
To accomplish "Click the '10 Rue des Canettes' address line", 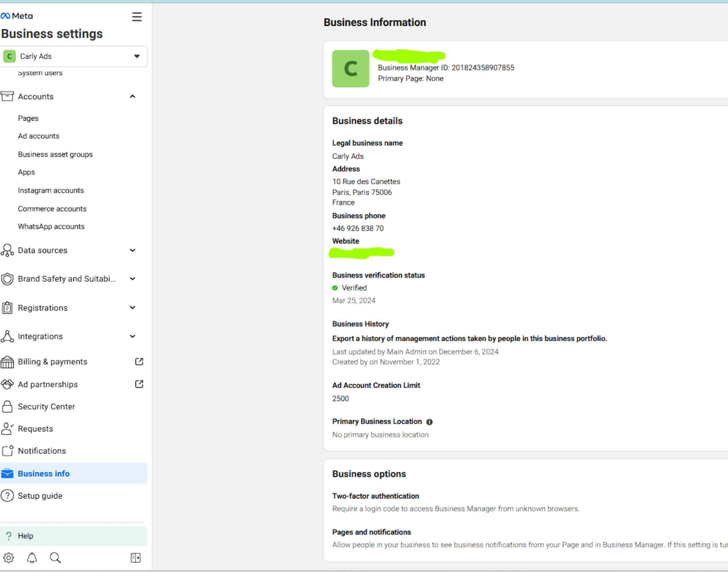I will point(366,182).
